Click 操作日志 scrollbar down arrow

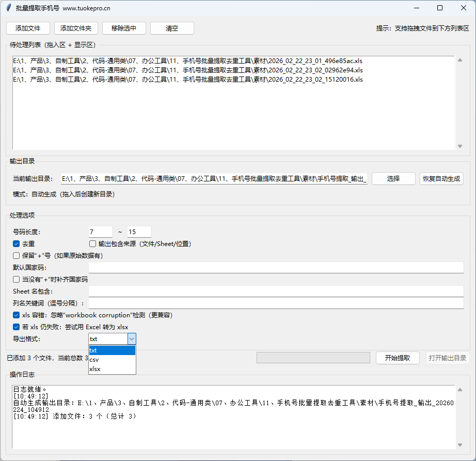pyautogui.click(x=460, y=445)
